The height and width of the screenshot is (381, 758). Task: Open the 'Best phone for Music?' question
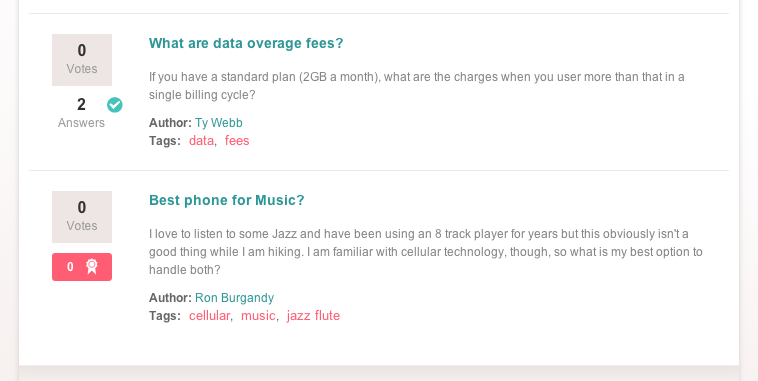(x=227, y=200)
